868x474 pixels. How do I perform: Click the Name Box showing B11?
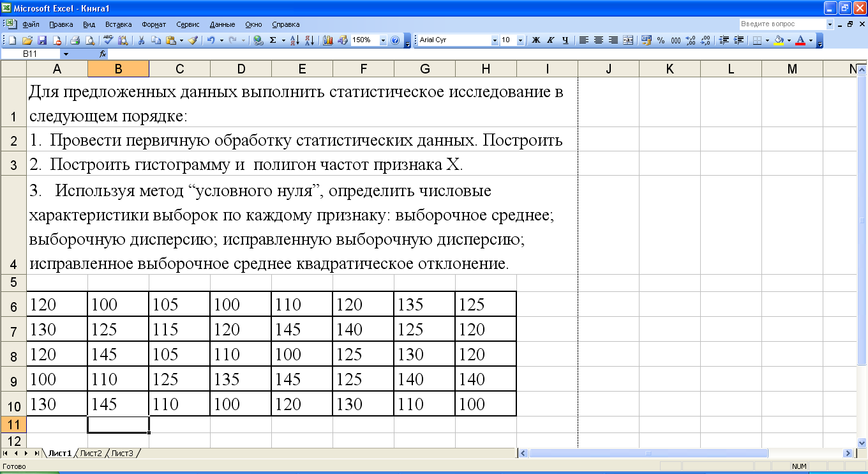pyautogui.click(x=31, y=54)
